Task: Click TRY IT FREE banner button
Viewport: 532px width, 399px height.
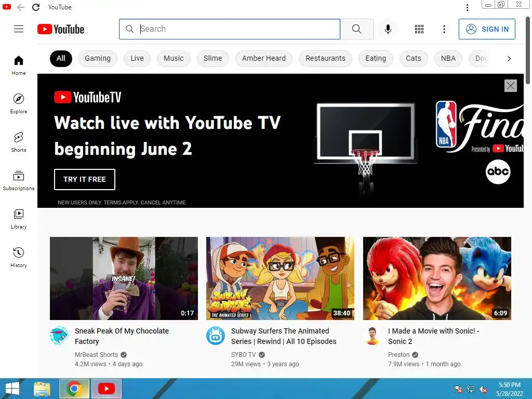Action: click(x=85, y=179)
